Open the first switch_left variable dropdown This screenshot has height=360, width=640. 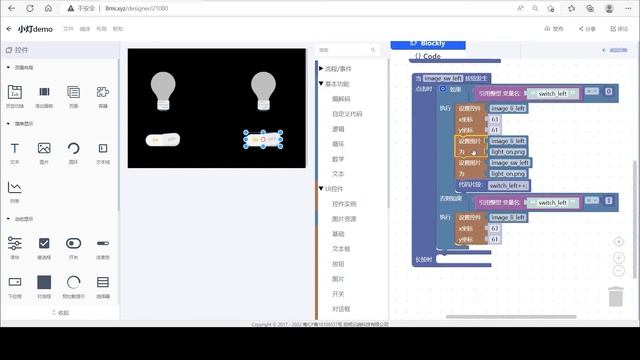553,93
